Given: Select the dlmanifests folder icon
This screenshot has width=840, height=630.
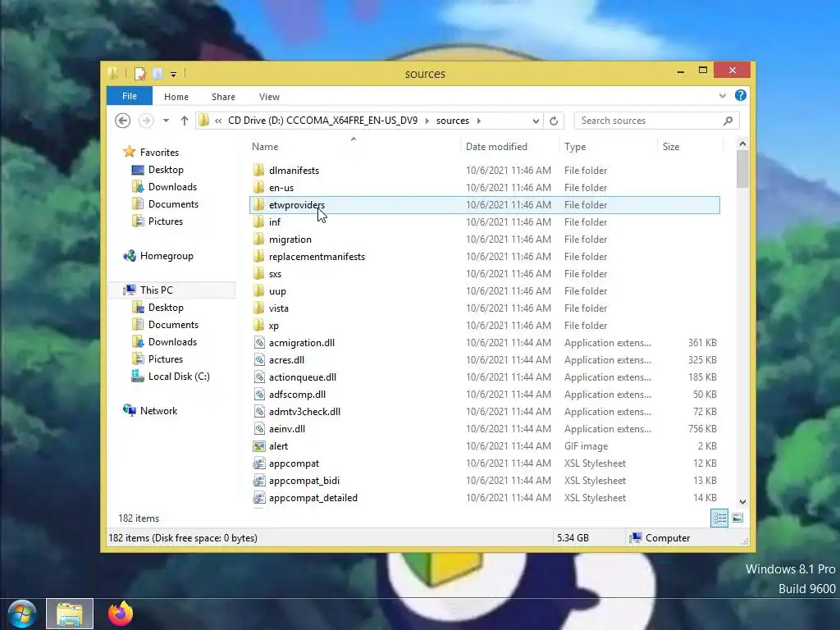Looking at the screenshot, I should [x=258, y=171].
